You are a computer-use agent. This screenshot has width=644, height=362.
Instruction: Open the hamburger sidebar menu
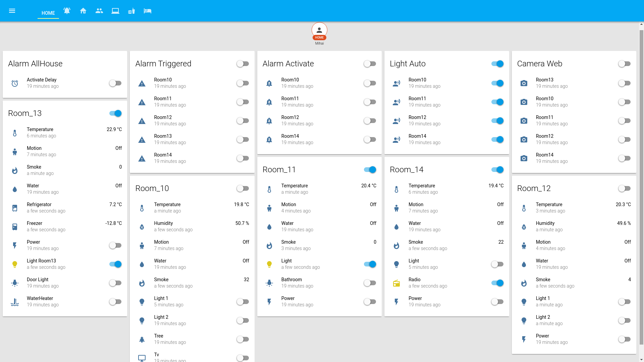[x=12, y=11]
